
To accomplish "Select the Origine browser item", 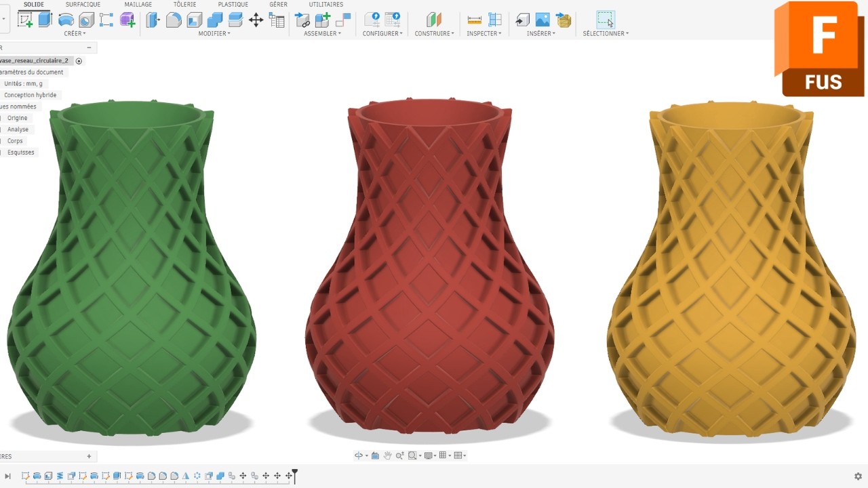I will click(x=18, y=118).
